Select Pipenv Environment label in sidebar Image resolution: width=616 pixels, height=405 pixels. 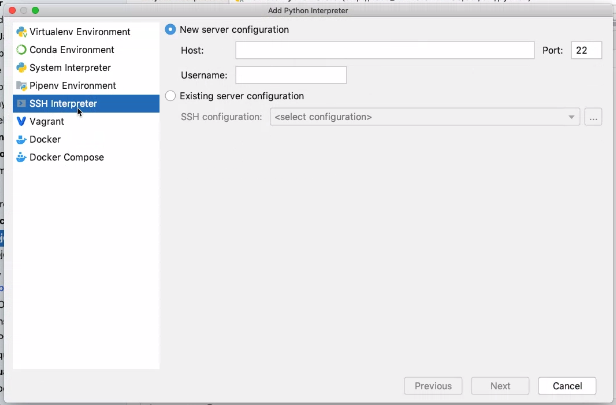(x=73, y=86)
